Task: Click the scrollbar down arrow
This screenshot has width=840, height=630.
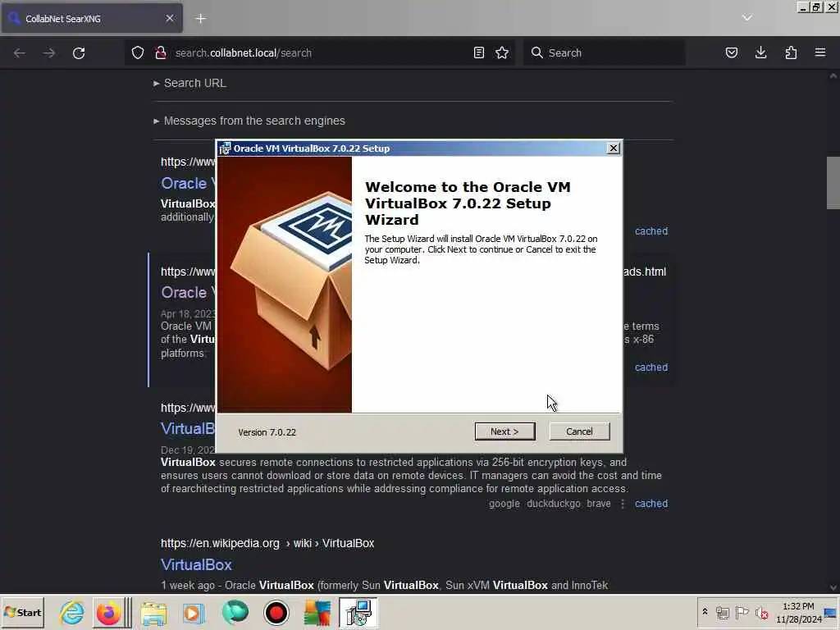Action: (833, 587)
